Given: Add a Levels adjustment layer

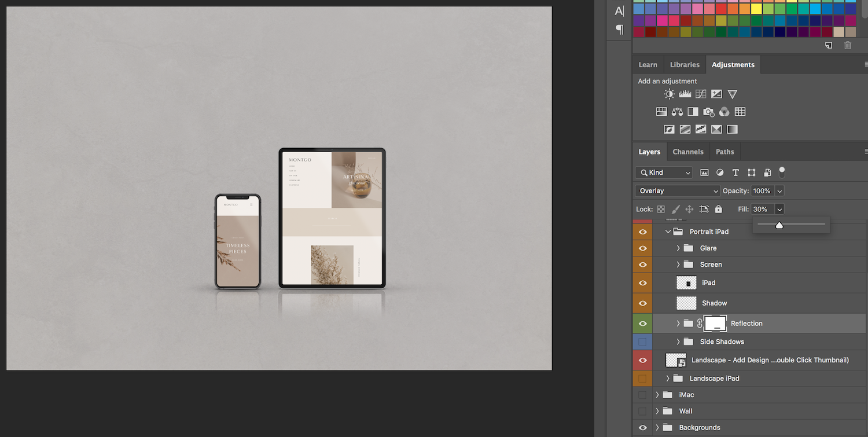Looking at the screenshot, I should pos(685,94).
